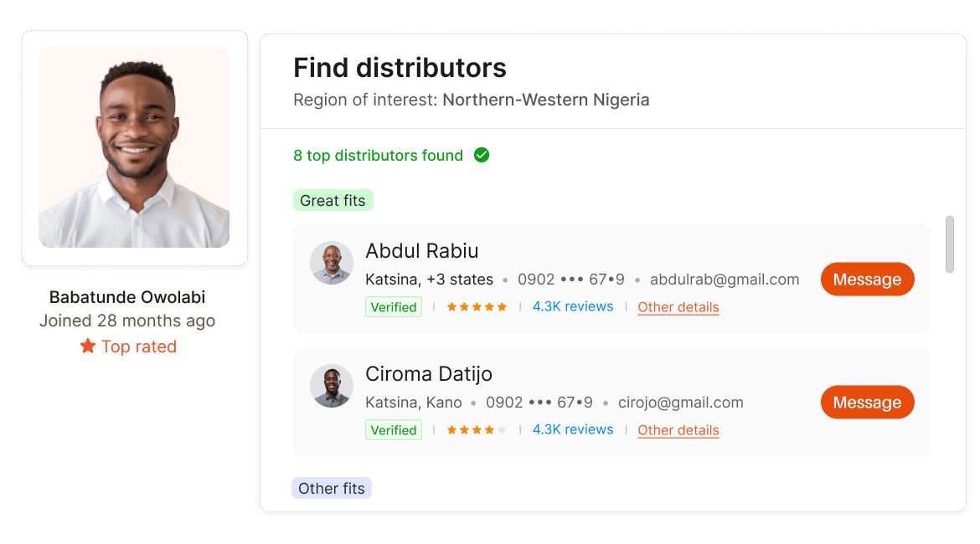This screenshot has width=980, height=544.
Task: Click the third star in Abdul Rabiu's rating
Action: point(477,307)
